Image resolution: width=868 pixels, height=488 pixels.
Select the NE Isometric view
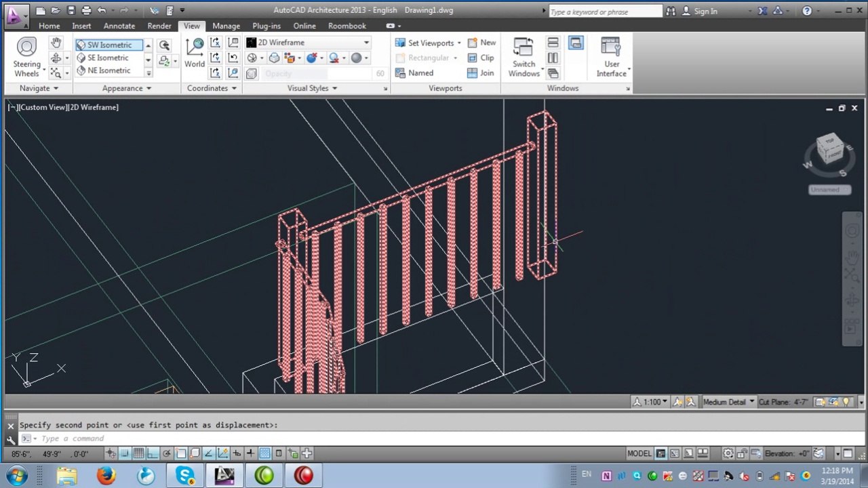(108, 70)
